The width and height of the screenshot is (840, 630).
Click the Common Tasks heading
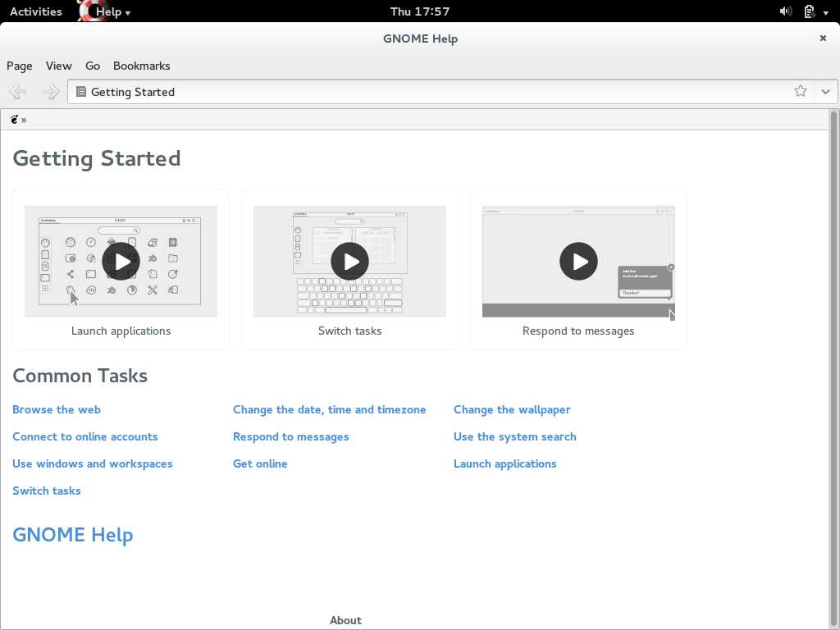[x=80, y=376]
